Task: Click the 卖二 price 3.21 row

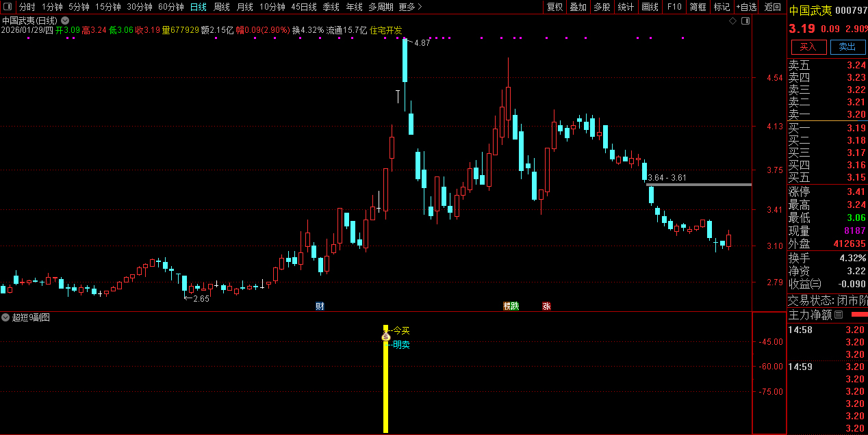Action: coord(827,102)
